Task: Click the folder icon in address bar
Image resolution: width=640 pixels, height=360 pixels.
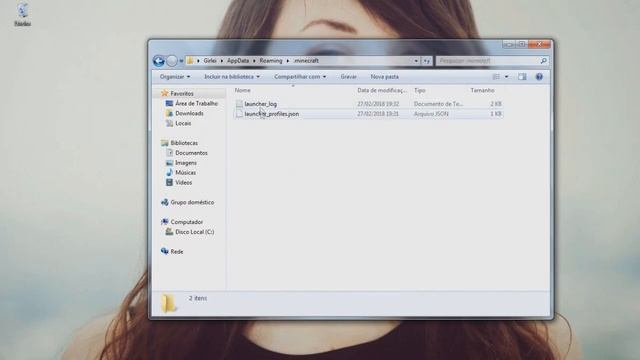Action: pyautogui.click(x=190, y=61)
